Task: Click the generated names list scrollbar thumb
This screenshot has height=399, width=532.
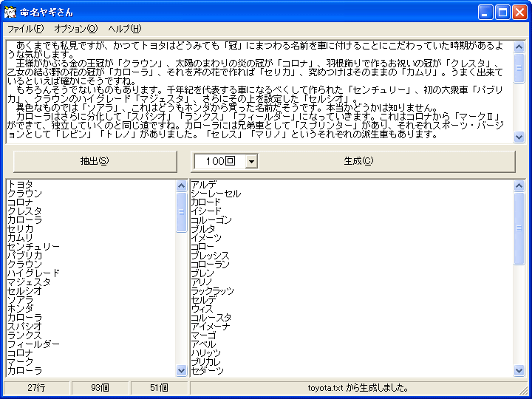Action: coord(519,228)
